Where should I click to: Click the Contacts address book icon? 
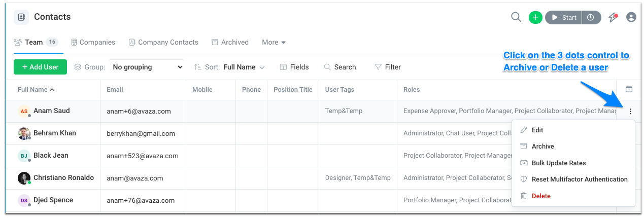(x=21, y=17)
